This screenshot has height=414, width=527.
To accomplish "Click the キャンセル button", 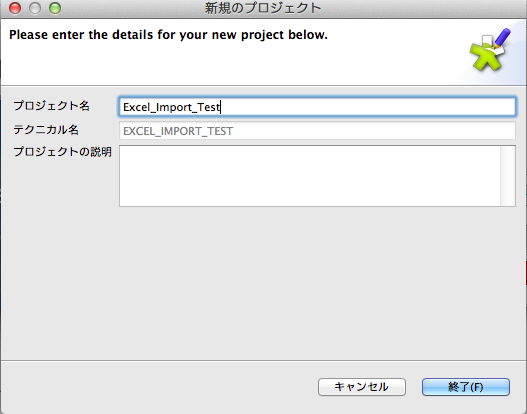I will tap(362, 387).
